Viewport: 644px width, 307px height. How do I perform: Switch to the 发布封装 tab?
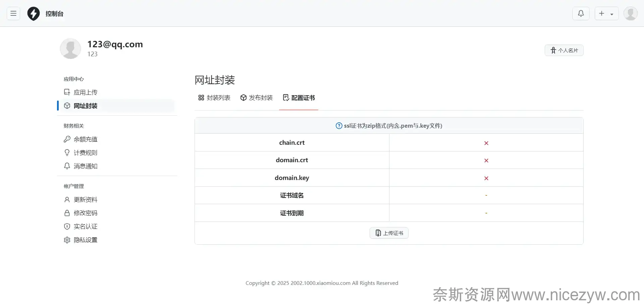pyautogui.click(x=257, y=98)
